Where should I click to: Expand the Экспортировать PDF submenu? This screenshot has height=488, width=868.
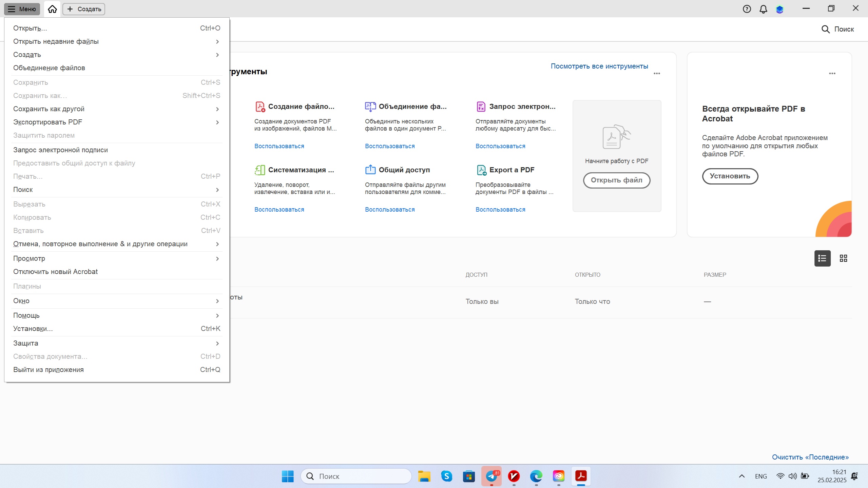coord(117,122)
